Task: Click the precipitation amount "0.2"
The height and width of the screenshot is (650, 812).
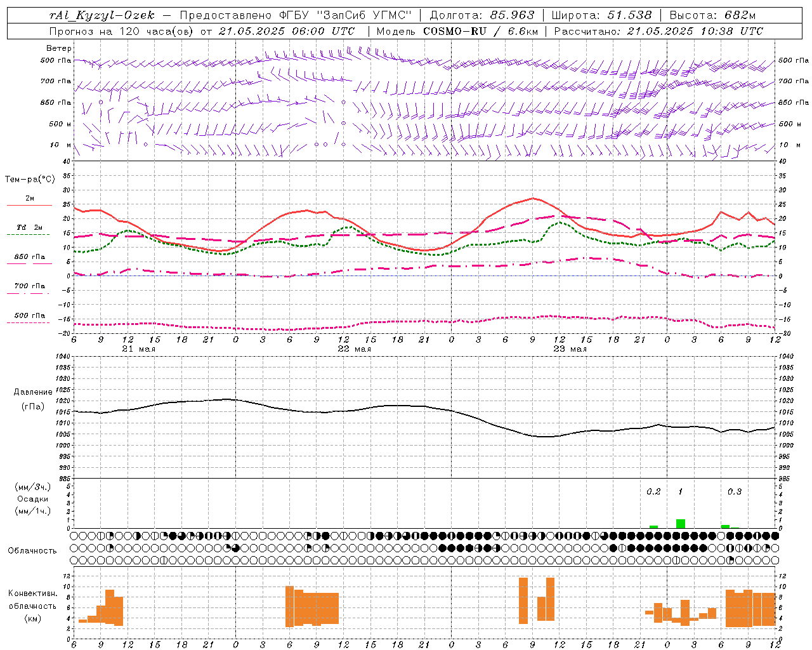Action: click(x=653, y=492)
